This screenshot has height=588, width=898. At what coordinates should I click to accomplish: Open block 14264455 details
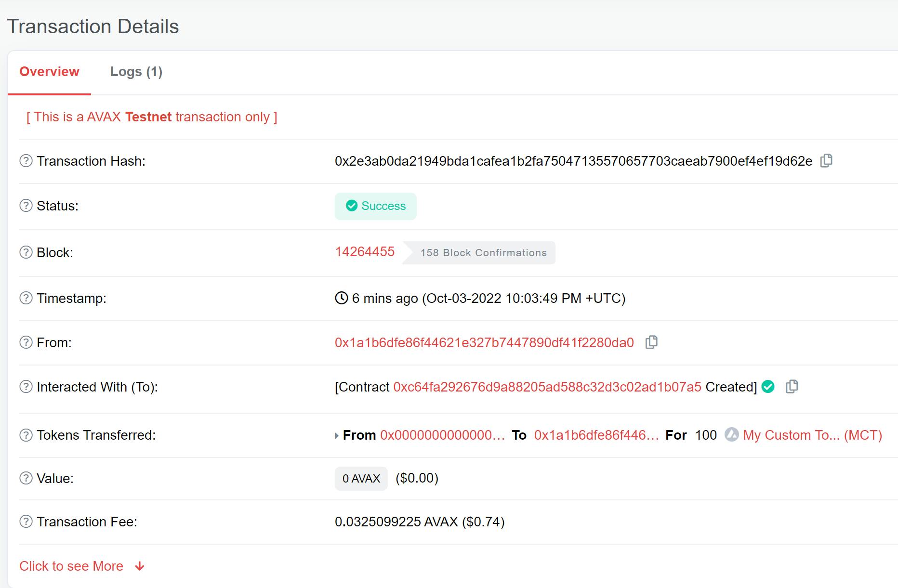tap(365, 251)
